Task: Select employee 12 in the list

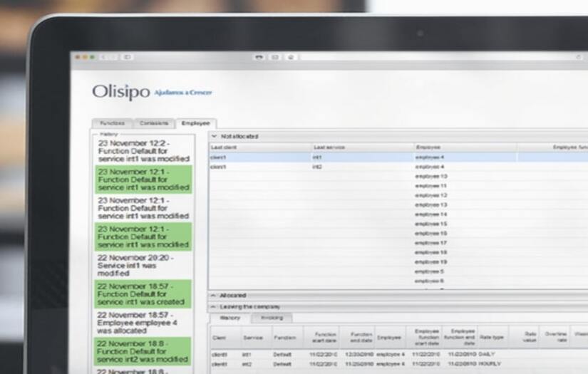Action: [431, 195]
